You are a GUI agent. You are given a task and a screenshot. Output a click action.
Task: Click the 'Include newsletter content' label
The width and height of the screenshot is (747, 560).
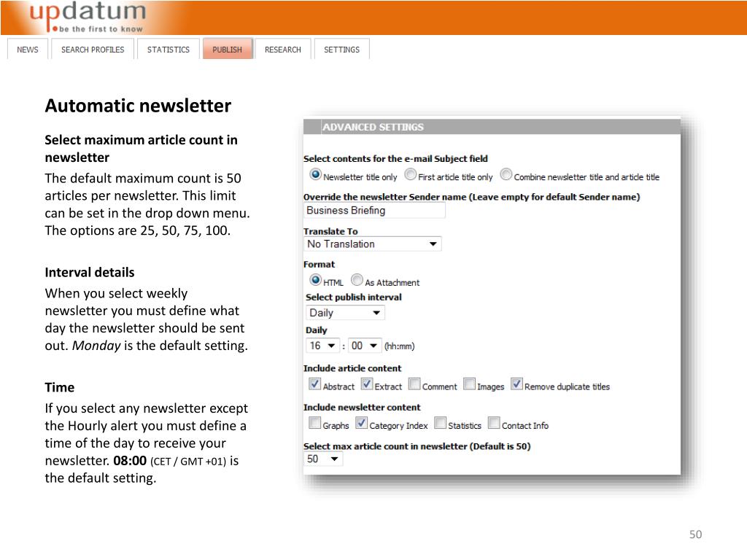(362, 408)
